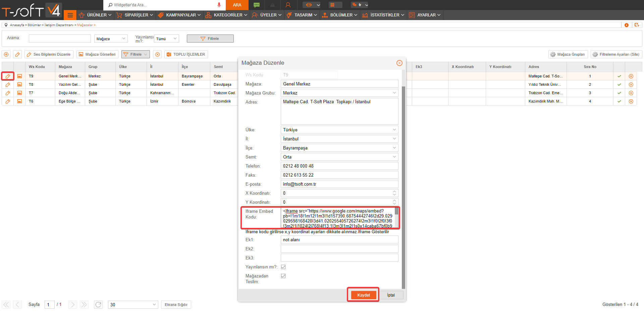Open the İSTATİSTİKLER menu
Viewport: 644px width, 314px height.
click(x=384, y=15)
